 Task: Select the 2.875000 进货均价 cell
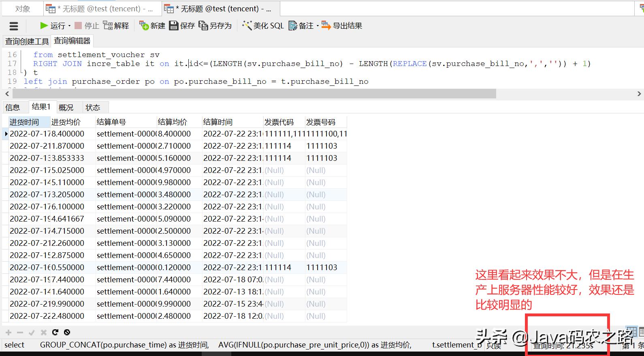click(x=73, y=255)
